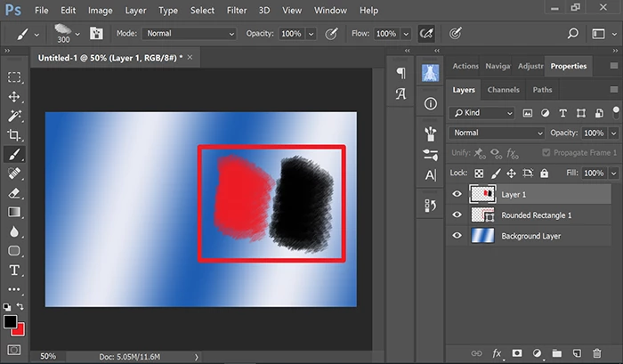Open the extra tools ellipsis menu
Image resolution: width=623 pixels, height=364 pixels.
[x=14, y=289]
